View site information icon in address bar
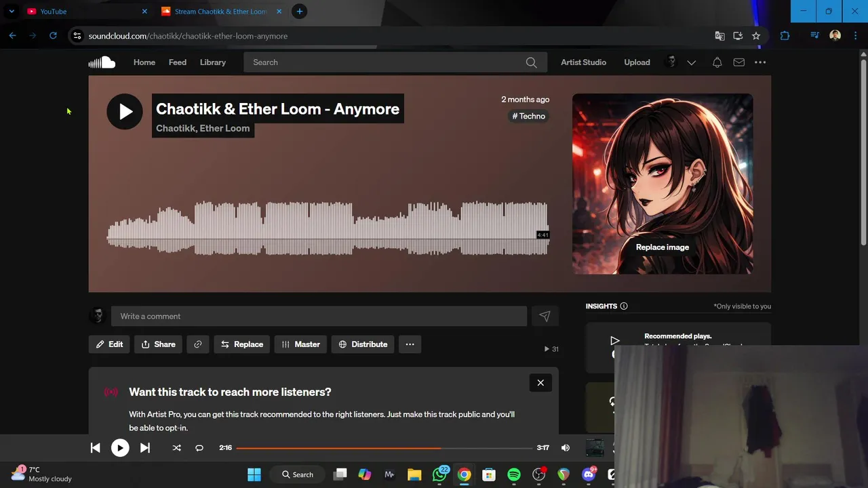The image size is (868, 488). tap(77, 36)
